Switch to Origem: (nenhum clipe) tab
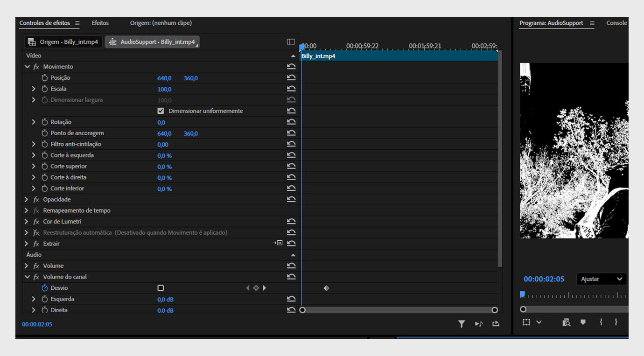The image size is (644, 356). pos(161,23)
